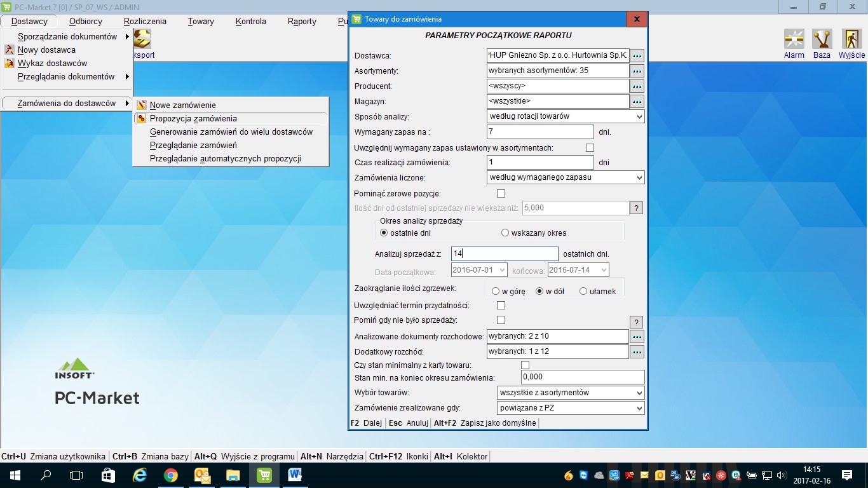This screenshot has height=488, width=868.
Task: Open the końcowa date dropdown
Action: coord(578,270)
